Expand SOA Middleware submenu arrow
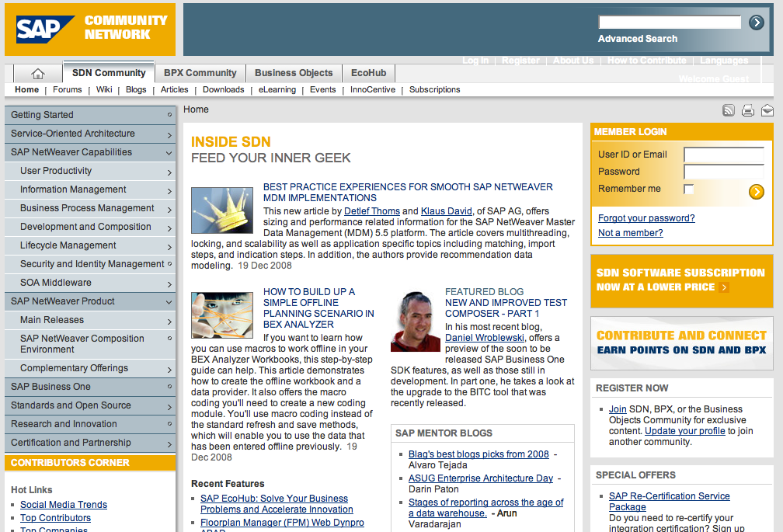 click(169, 284)
